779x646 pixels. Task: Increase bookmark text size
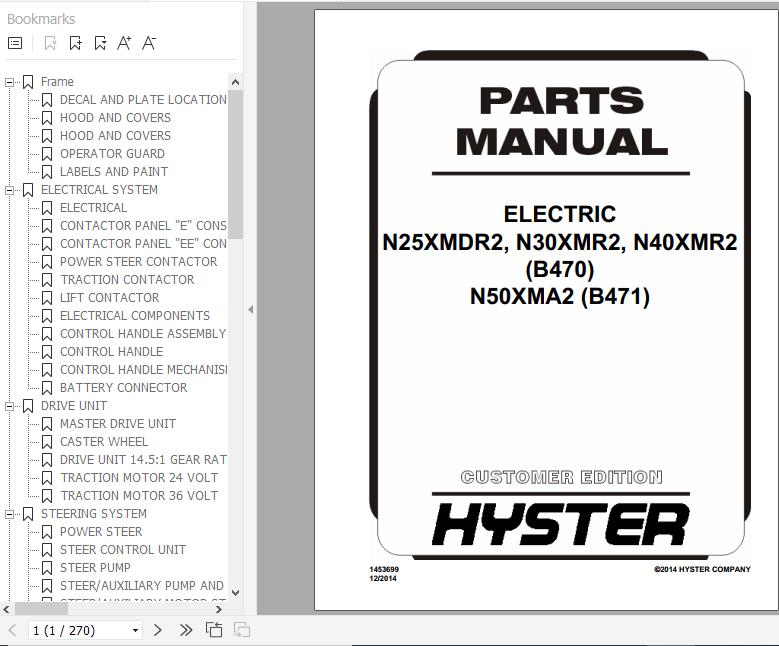tap(124, 43)
